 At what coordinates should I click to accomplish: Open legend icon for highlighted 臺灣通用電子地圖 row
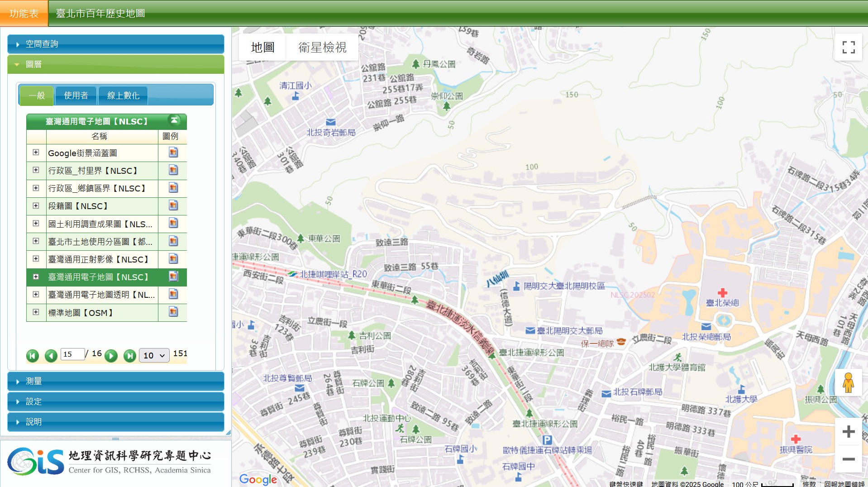[x=173, y=277]
